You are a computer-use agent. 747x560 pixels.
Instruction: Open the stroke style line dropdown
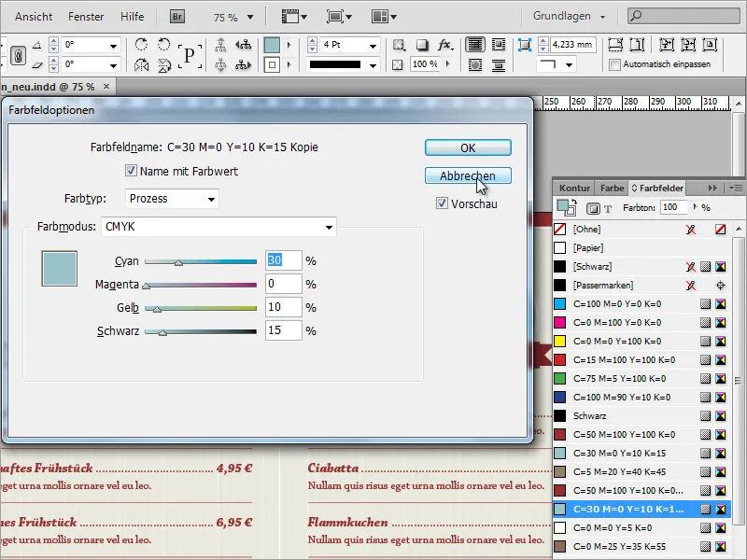coord(373,65)
